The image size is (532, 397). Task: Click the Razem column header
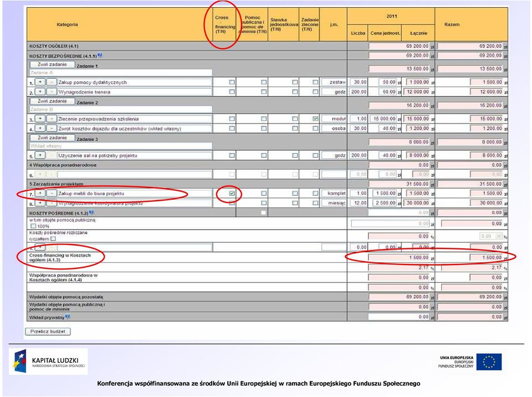(472, 24)
